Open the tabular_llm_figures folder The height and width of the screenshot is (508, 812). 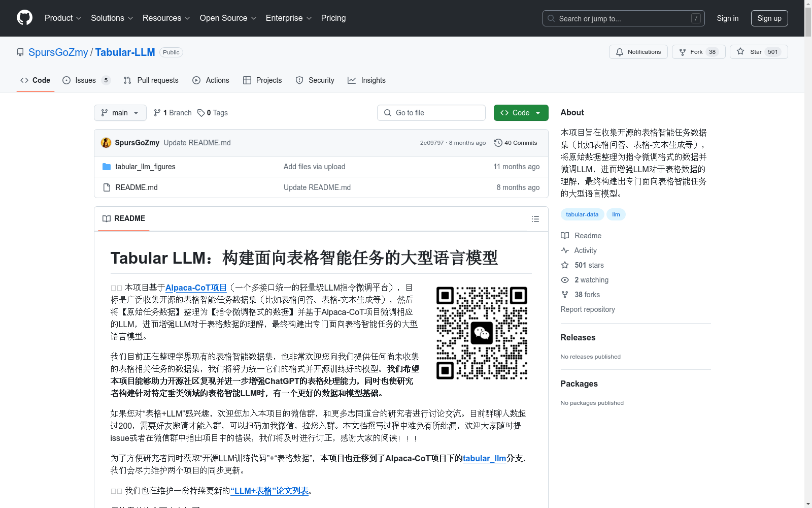tap(145, 167)
